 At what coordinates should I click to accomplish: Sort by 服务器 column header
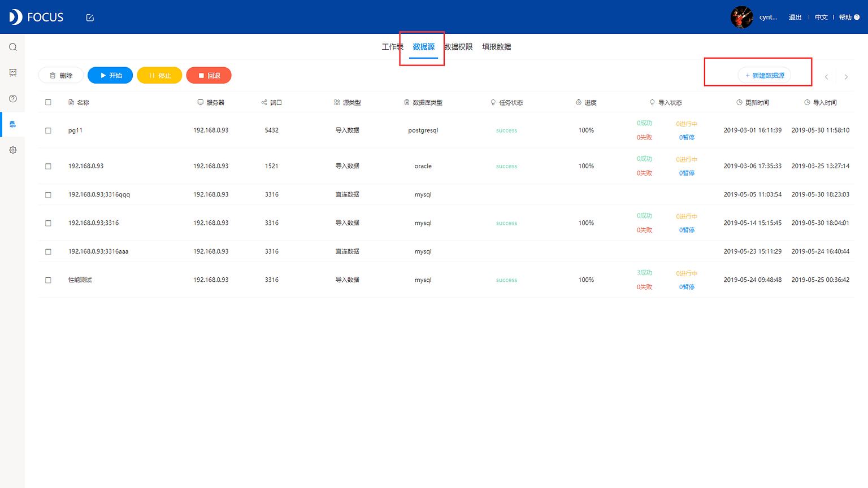(x=211, y=102)
